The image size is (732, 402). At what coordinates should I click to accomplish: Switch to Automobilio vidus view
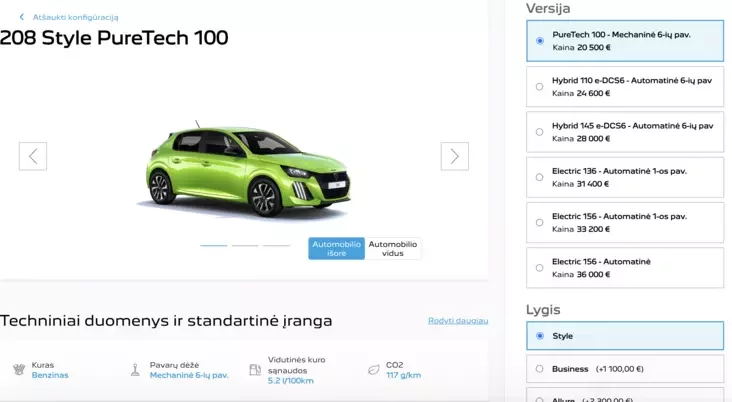pos(393,248)
